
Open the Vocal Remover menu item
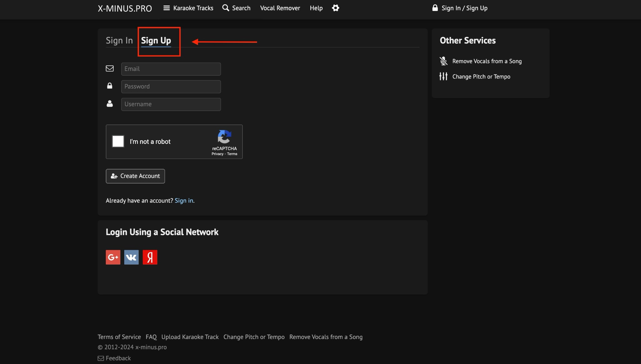click(280, 8)
